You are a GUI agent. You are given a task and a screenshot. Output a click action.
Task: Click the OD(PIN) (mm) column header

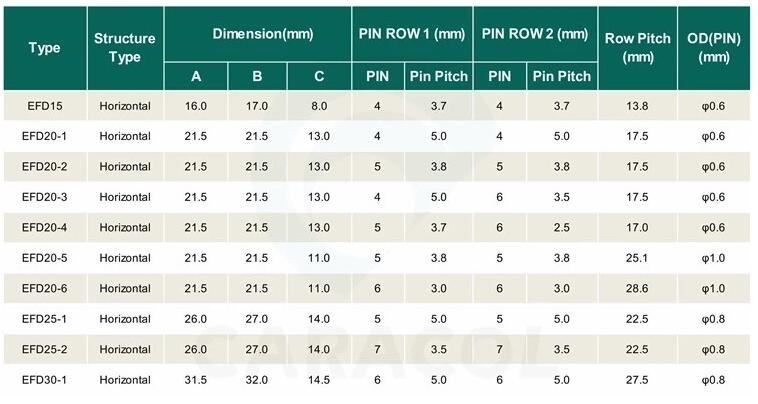[x=714, y=48]
